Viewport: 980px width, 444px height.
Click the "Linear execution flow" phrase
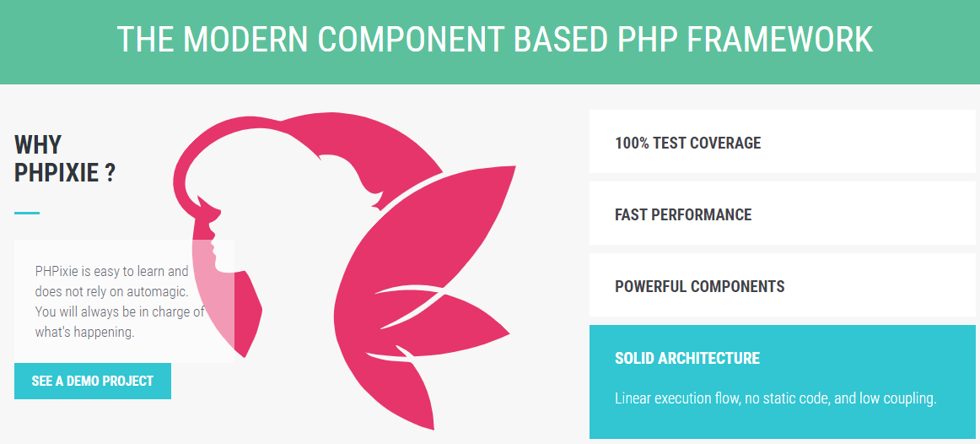tap(676, 398)
